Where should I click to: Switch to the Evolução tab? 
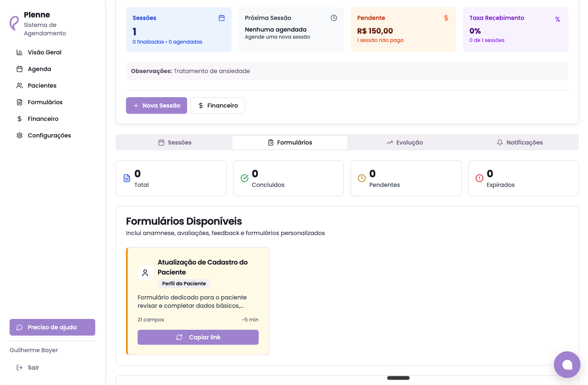(x=404, y=142)
